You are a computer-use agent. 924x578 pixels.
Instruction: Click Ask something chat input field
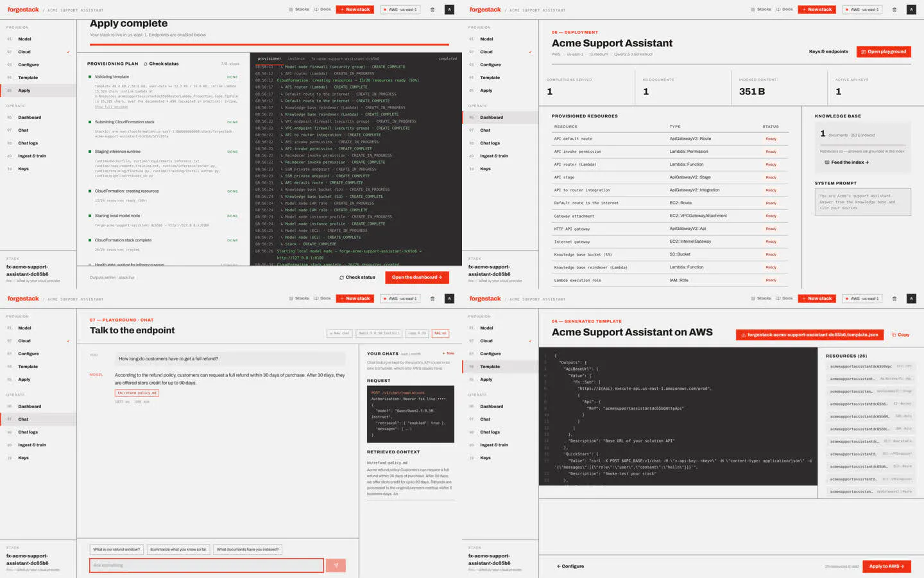(207, 565)
